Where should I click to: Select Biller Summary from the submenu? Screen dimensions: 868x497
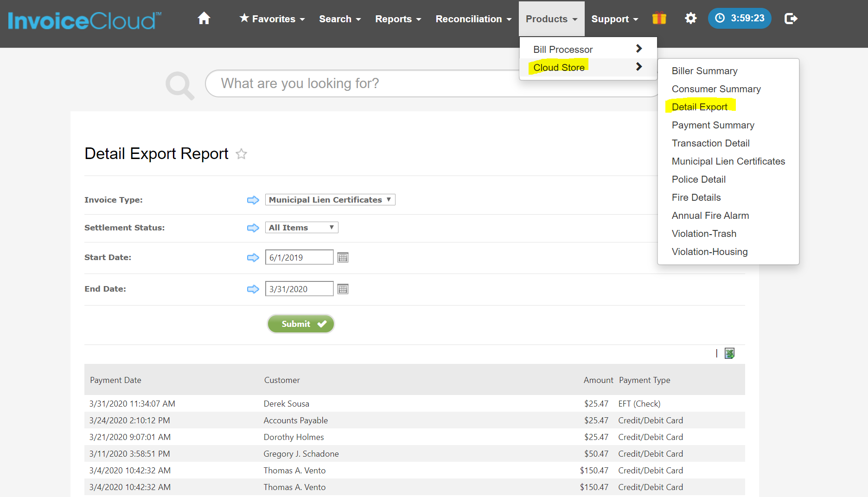(x=704, y=71)
